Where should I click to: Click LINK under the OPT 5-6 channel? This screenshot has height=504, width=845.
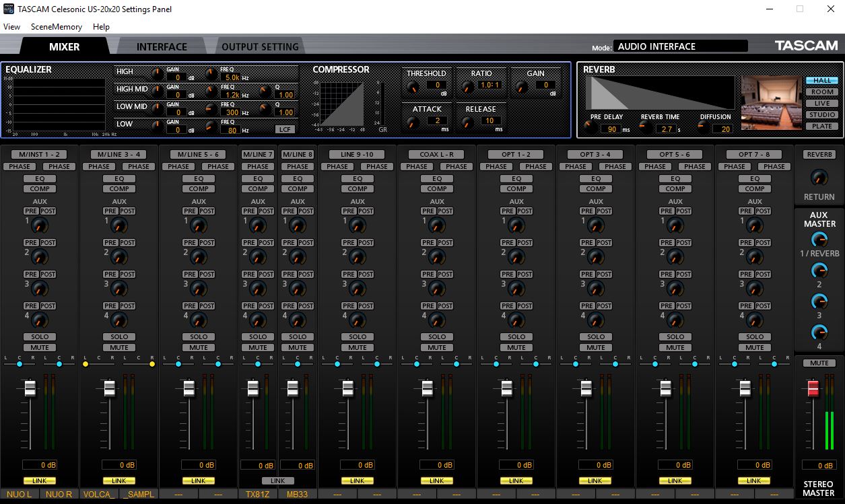coord(675,480)
